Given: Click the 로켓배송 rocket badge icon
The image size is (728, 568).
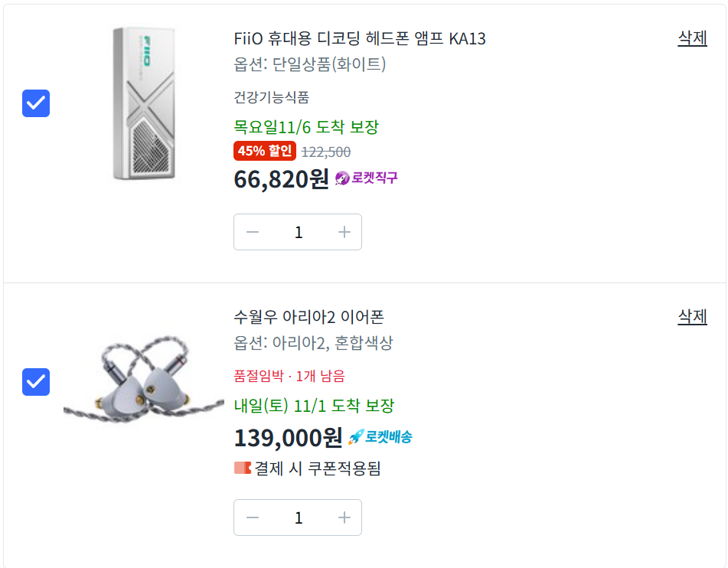Looking at the screenshot, I should point(356,437).
